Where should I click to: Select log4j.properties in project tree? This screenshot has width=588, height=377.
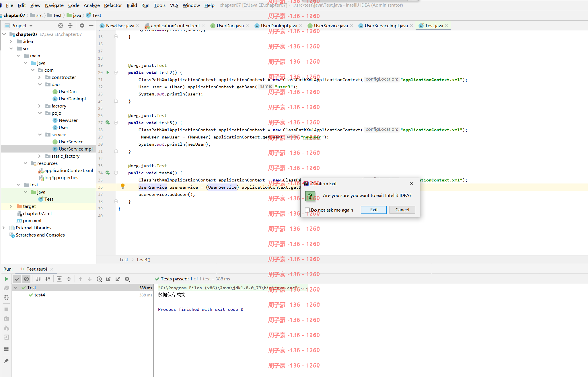pyautogui.click(x=61, y=177)
